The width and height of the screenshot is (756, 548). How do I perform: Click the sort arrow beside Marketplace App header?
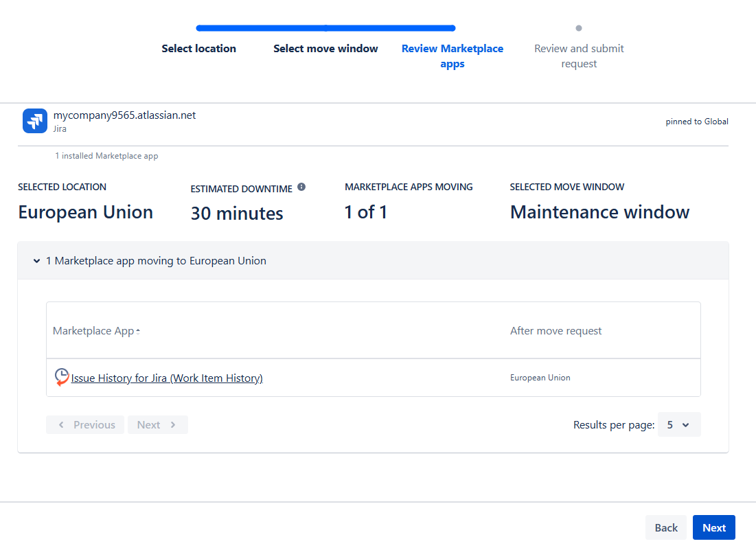pos(138,332)
